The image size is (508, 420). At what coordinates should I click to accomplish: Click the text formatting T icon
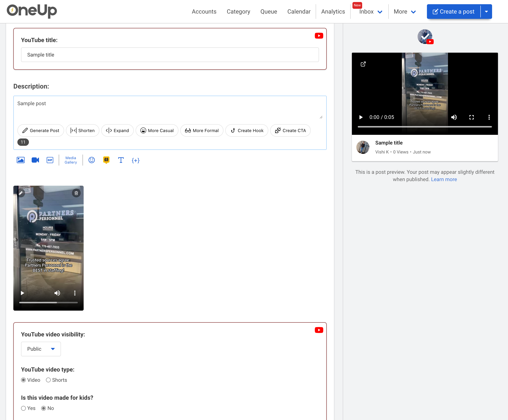(x=121, y=160)
